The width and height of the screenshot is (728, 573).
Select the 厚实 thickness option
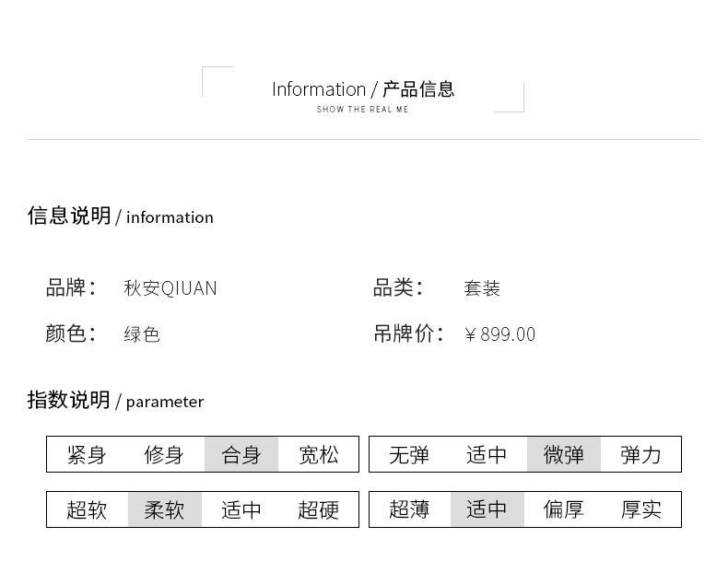(x=641, y=509)
